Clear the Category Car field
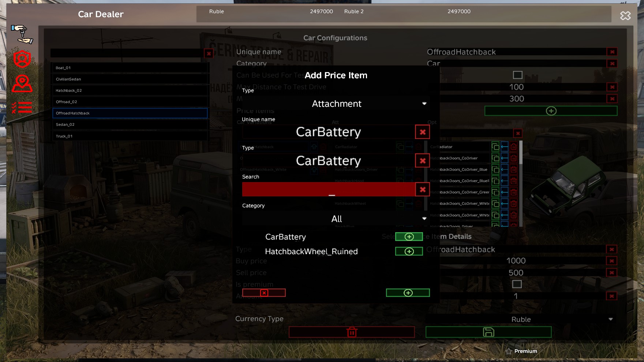The height and width of the screenshot is (362, 644). point(612,64)
